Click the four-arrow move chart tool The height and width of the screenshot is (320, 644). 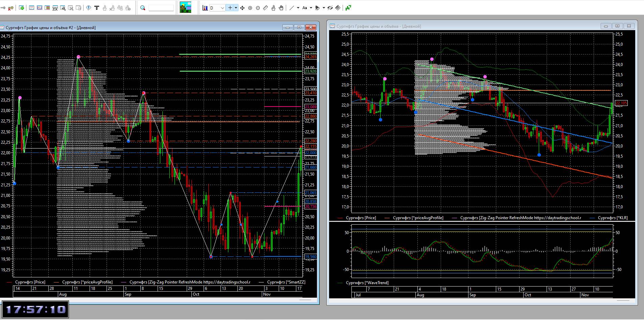(x=242, y=8)
